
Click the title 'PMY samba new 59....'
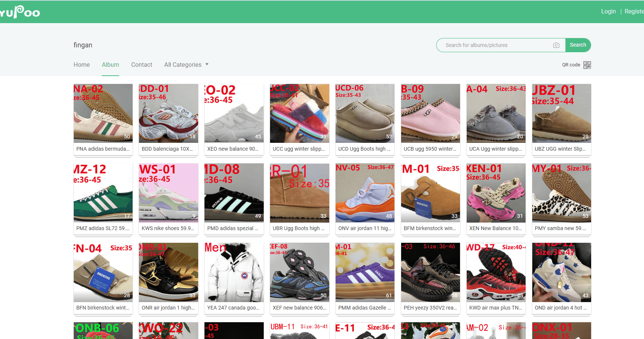tap(561, 228)
